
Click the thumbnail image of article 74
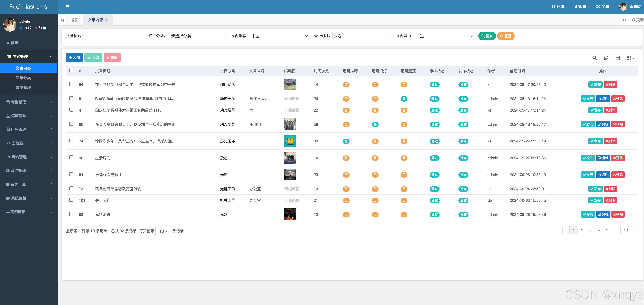click(x=290, y=141)
